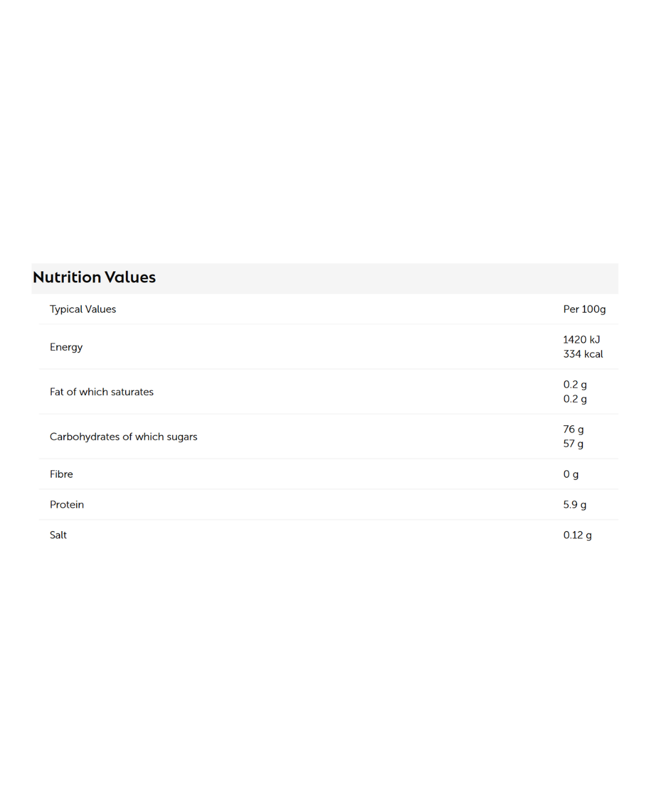The width and height of the screenshot is (650, 812).
Task: Select the "57 g" sugars value
Action: pos(573,444)
